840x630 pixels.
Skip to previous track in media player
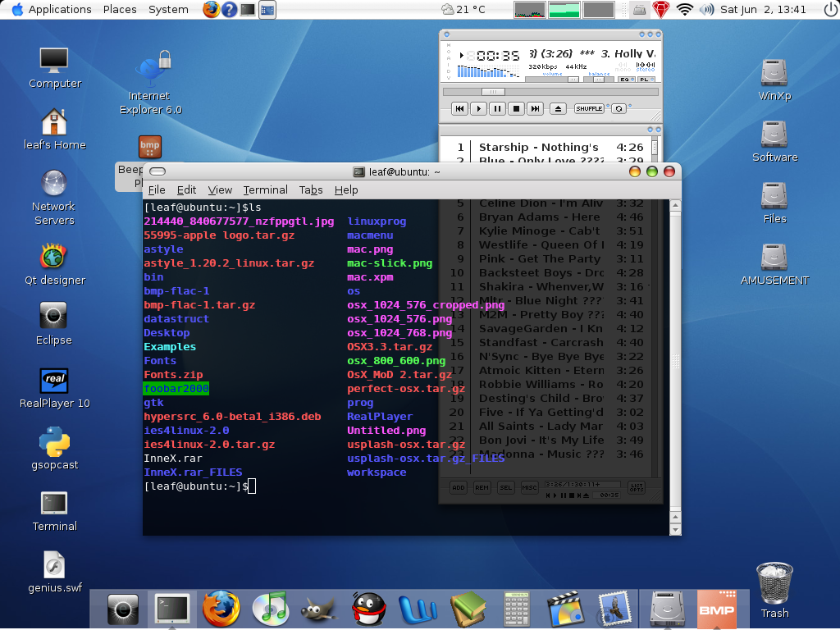click(459, 109)
